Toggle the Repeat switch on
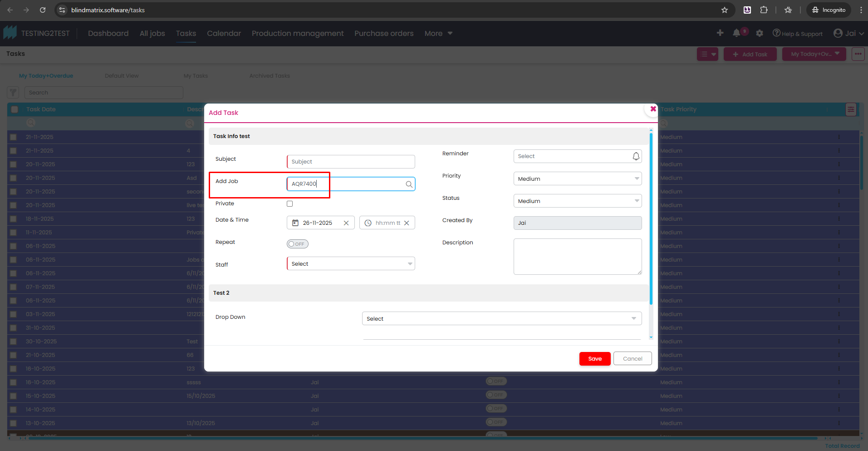The height and width of the screenshot is (451, 868). (297, 244)
